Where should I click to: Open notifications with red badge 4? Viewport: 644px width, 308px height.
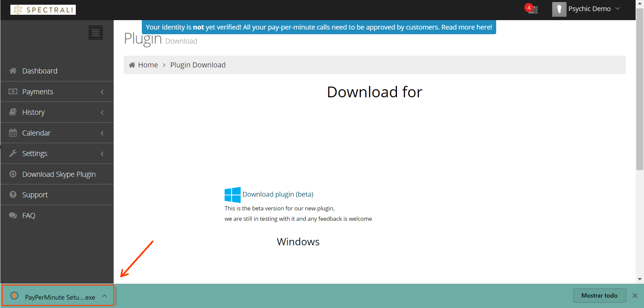[532, 9]
